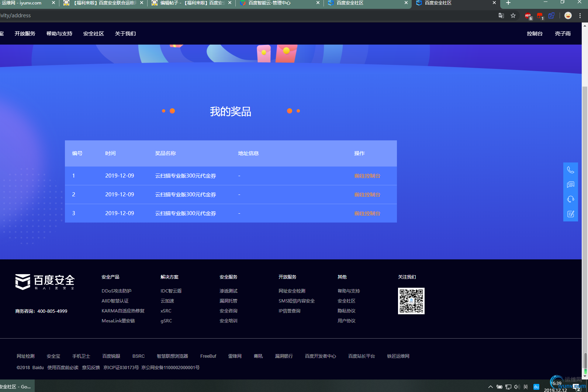The image size is (588, 392).
Task: Open DDoS攻击防护 footer link
Action: (x=117, y=291)
